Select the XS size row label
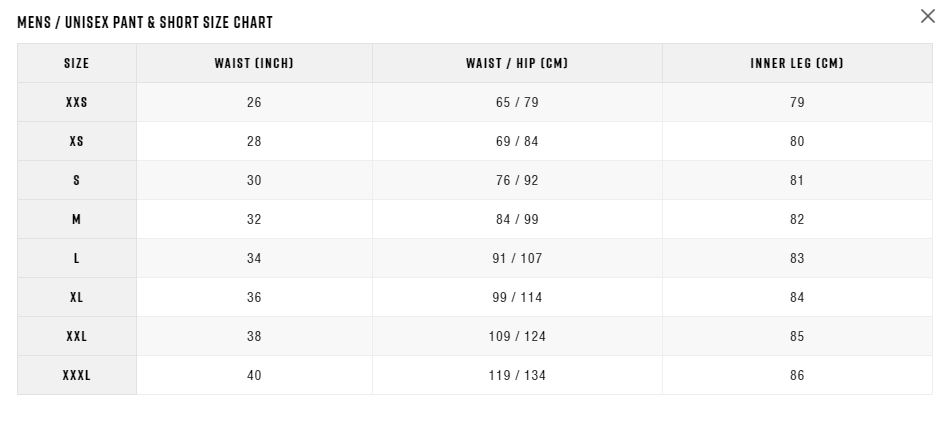The image size is (949, 443). [x=77, y=141]
